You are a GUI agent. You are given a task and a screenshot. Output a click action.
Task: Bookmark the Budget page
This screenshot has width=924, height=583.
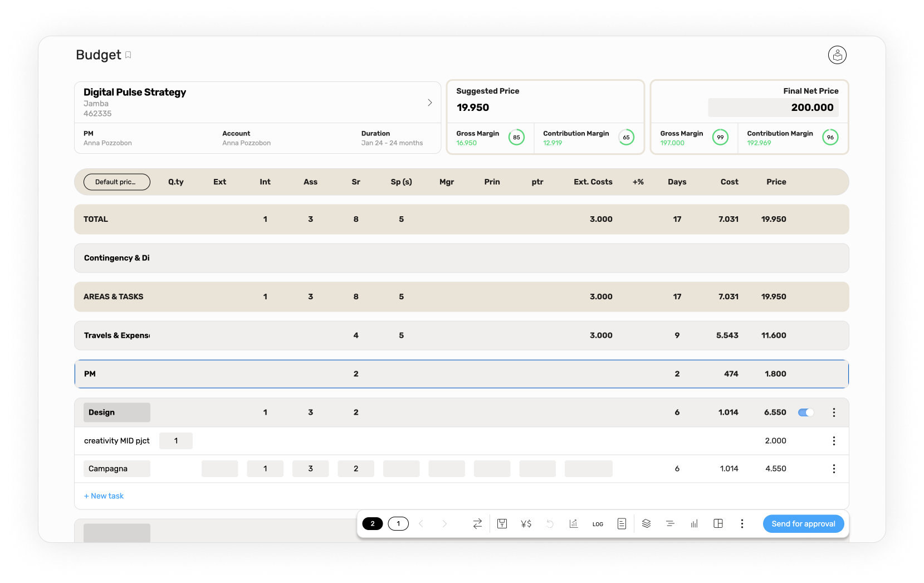128,55
